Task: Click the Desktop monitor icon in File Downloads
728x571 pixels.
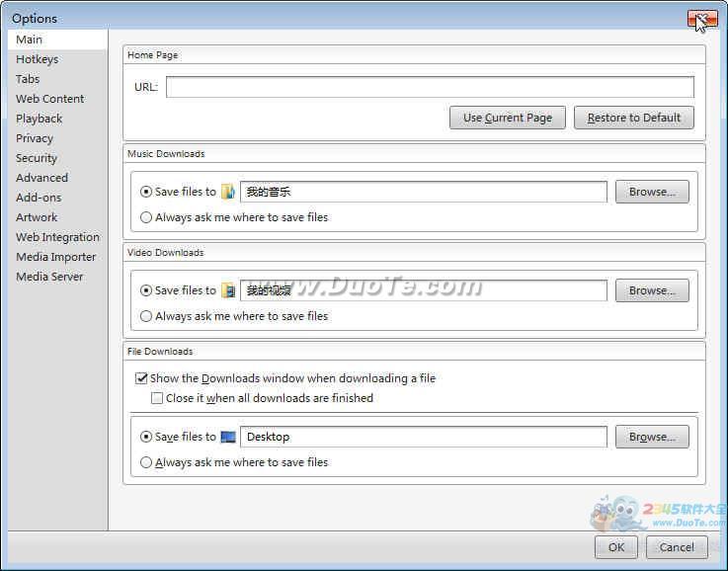Action: pyautogui.click(x=228, y=437)
